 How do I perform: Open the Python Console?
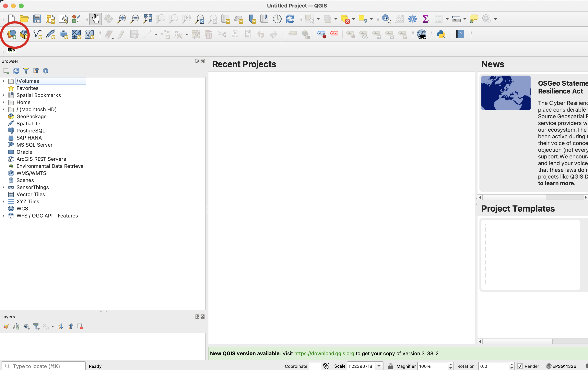coord(441,34)
